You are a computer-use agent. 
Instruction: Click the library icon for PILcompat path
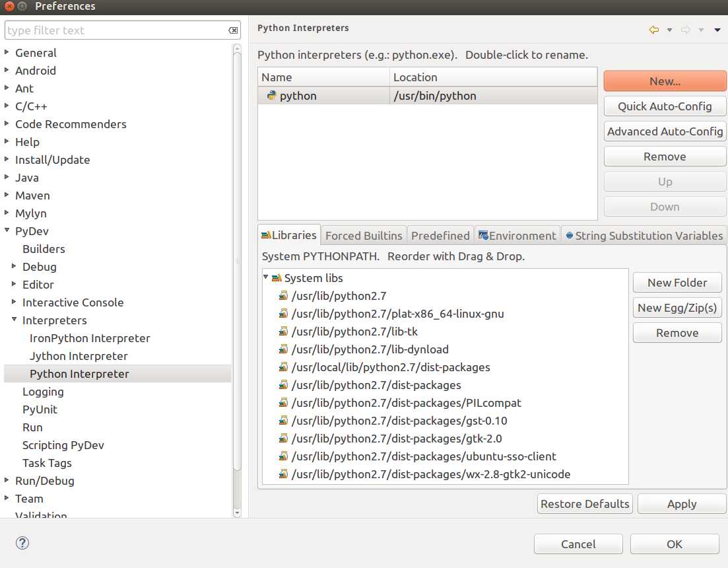pos(283,403)
